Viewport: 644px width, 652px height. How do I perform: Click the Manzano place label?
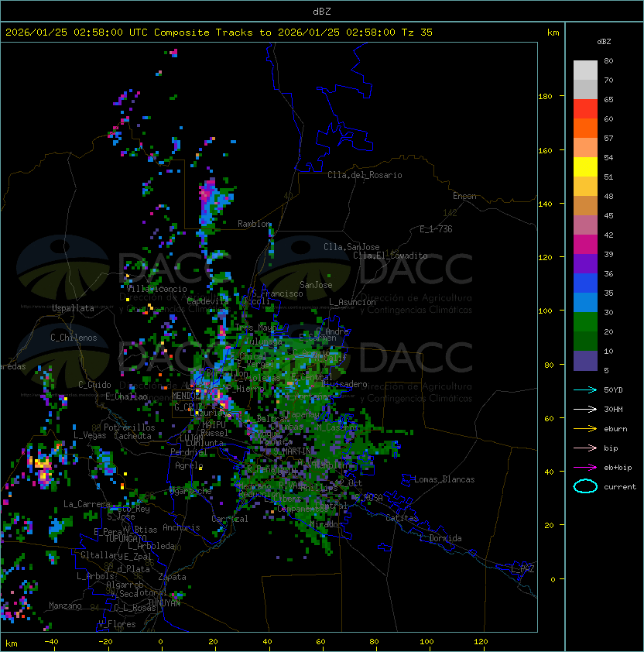tap(65, 606)
